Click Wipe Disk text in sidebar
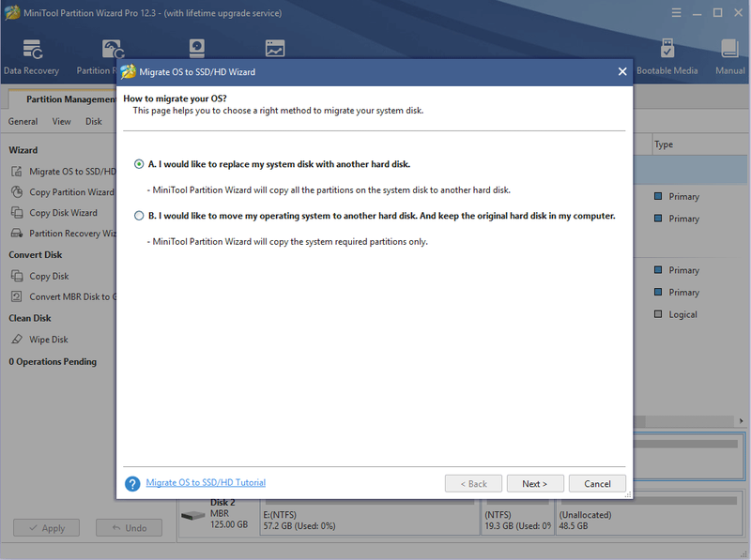Viewport: 751px width, 560px height. pyautogui.click(x=49, y=340)
